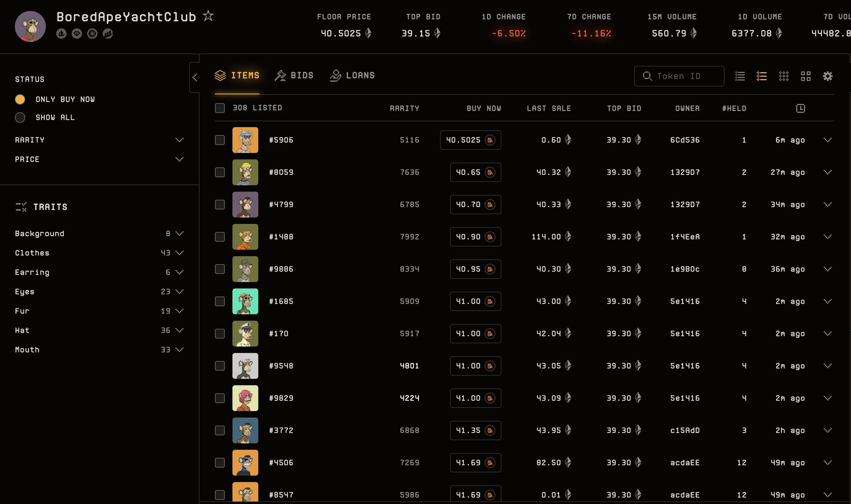Click cart icon on #8059 buy button
851x504 pixels.
(490, 172)
